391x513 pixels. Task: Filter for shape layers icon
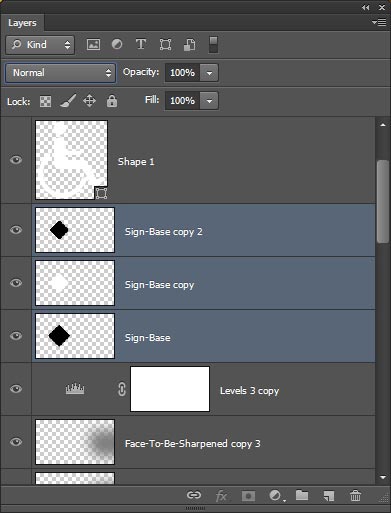pos(165,44)
